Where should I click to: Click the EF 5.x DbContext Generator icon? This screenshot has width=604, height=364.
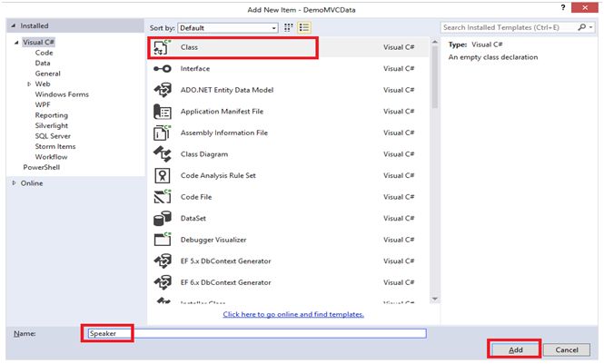pos(163,261)
